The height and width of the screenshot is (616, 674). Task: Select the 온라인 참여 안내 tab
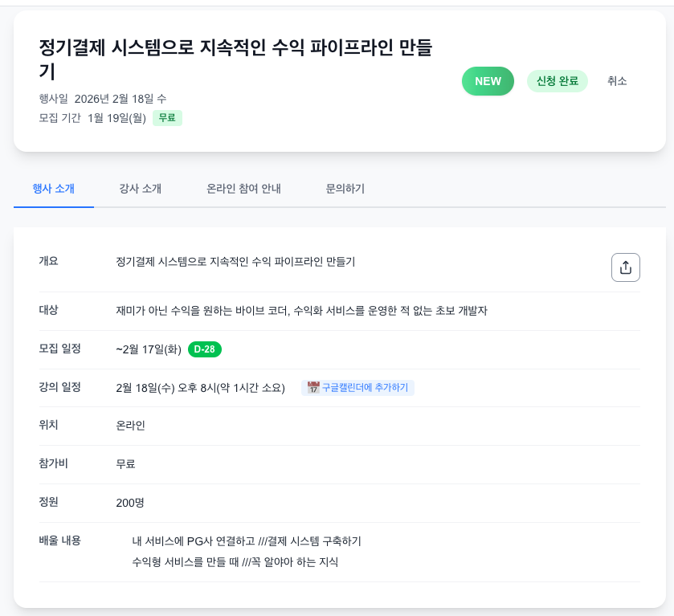[243, 189]
